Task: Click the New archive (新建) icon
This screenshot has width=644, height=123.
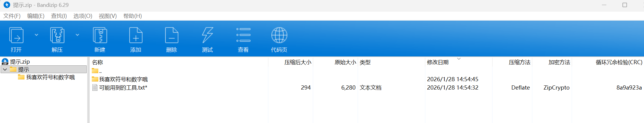Action: pyautogui.click(x=100, y=36)
